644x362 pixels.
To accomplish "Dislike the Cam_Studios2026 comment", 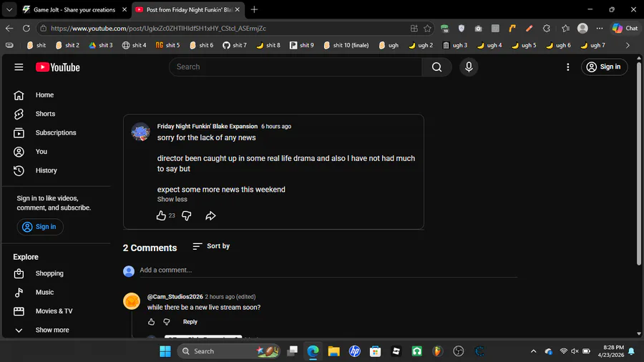I will [x=166, y=322].
